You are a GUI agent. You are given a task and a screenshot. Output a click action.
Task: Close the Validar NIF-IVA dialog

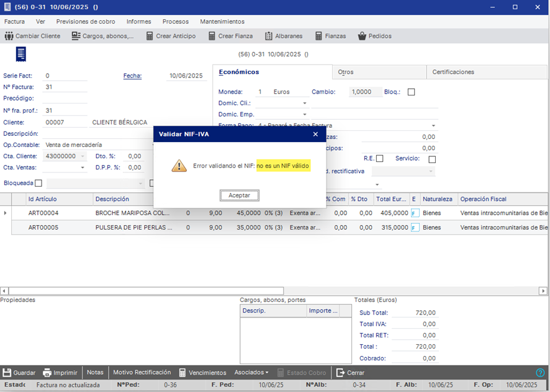point(315,134)
